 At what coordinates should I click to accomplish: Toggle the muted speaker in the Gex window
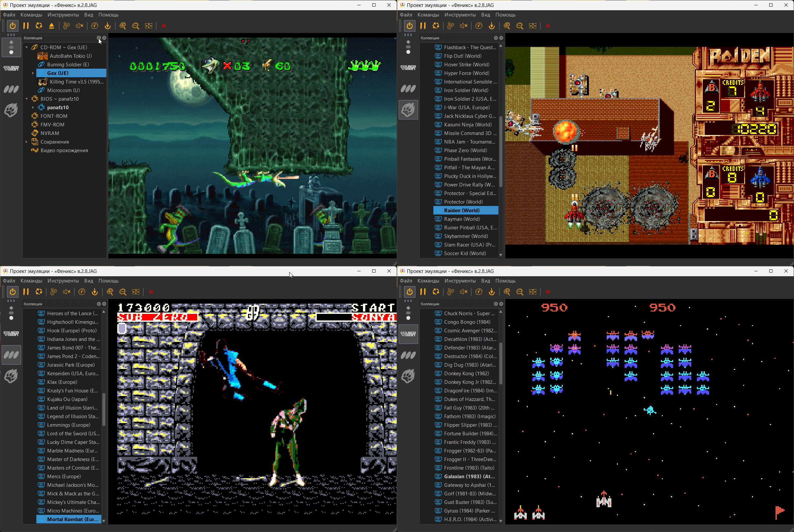pyautogui.click(x=80, y=26)
